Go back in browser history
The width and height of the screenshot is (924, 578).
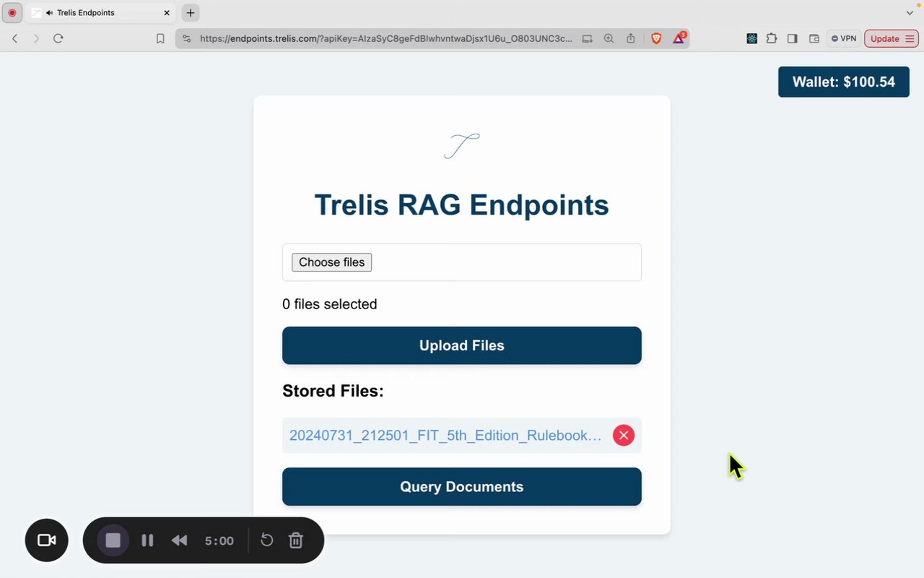tap(14, 38)
